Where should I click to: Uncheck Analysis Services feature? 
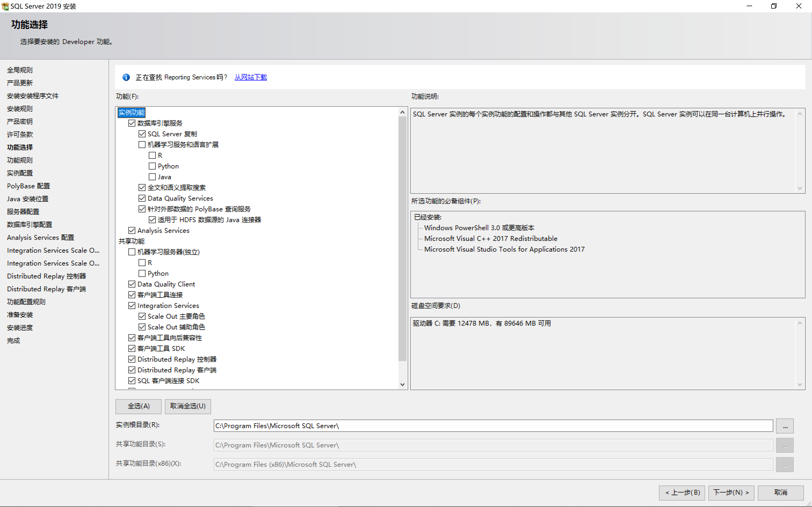[x=132, y=230]
